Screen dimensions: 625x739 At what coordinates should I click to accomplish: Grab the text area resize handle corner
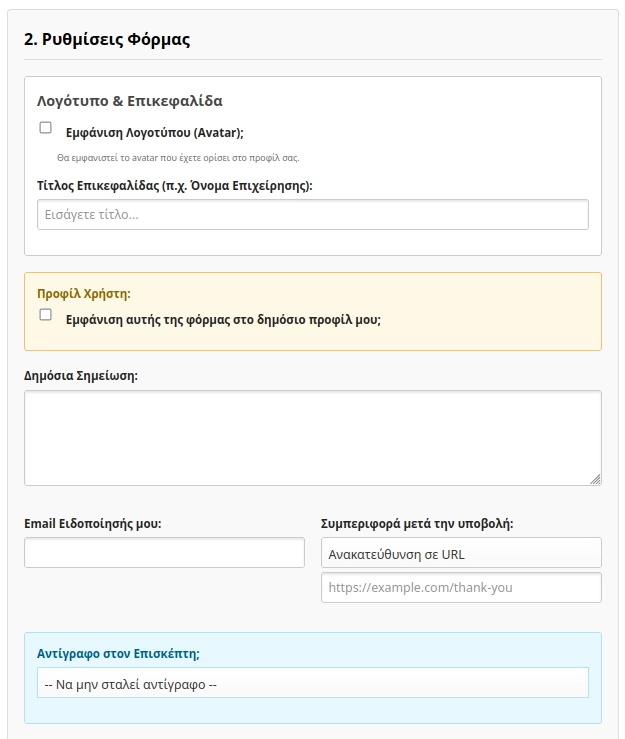pyautogui.click(x=596, y=479)
